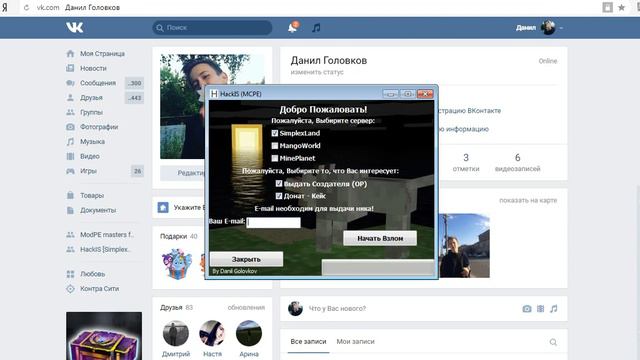The width and height of the screenshot is (640, 360).
Task: Click the Начать Взлом button
Action: click(380, 238)
